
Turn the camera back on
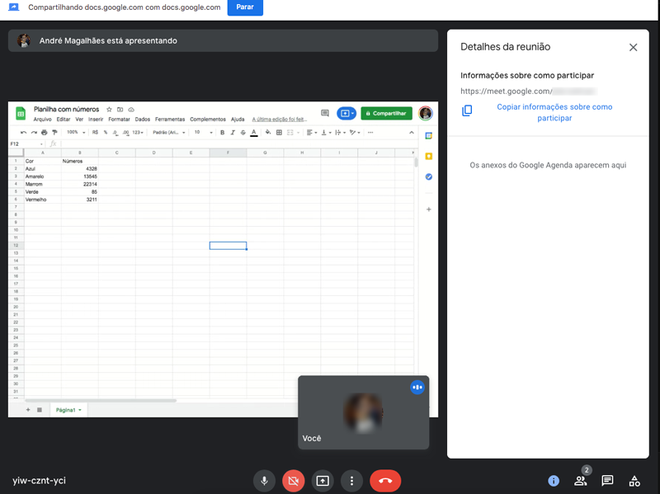(293, 481)
